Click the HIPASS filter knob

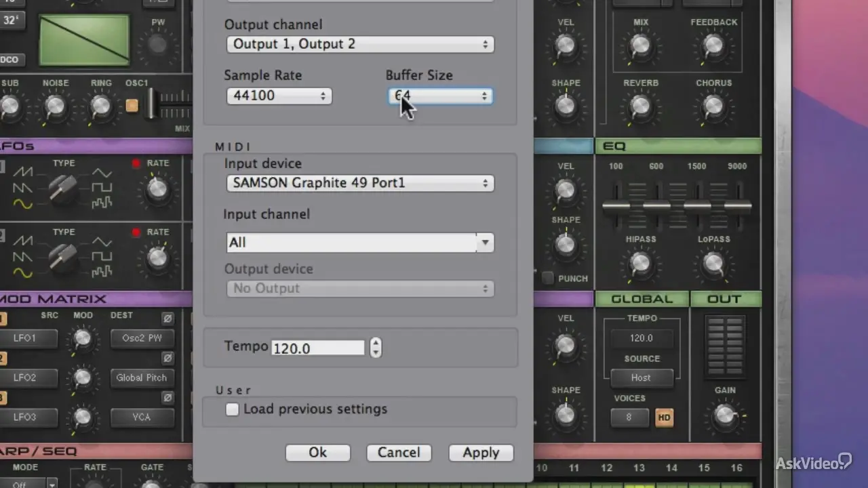pyautogui.click(x=641, y=262)
